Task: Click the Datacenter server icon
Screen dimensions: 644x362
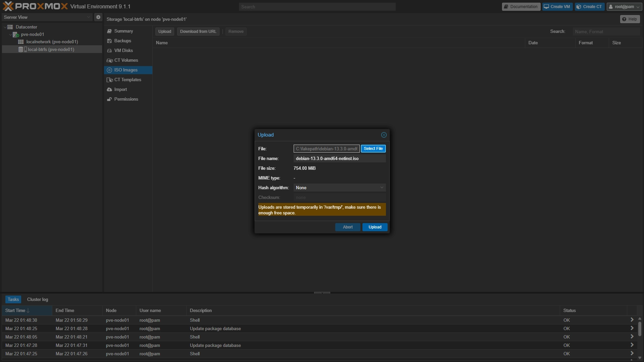Action: pos(10,27)
